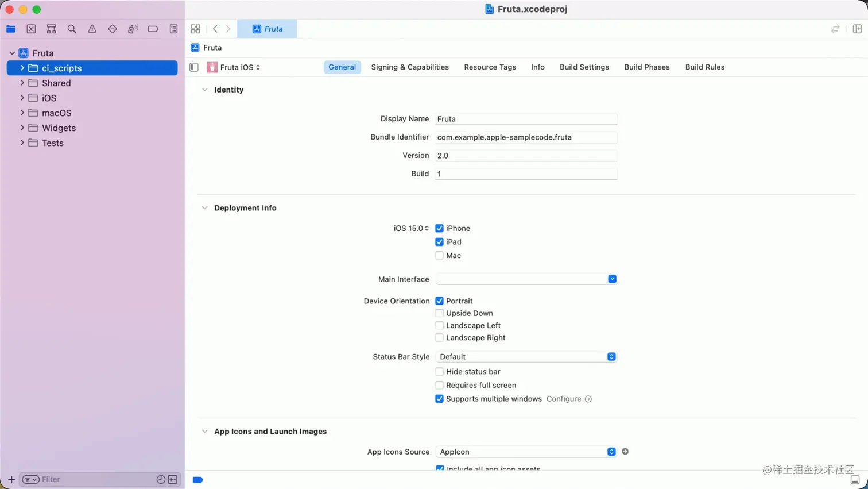Click the Configure arrow icon

[588, 399]
